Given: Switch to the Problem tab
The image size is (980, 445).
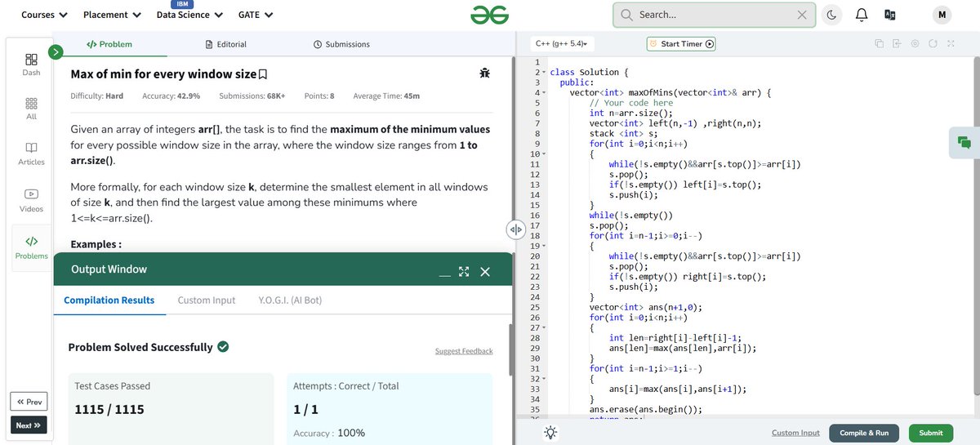Looking at the screenshot, I should 109,44.
